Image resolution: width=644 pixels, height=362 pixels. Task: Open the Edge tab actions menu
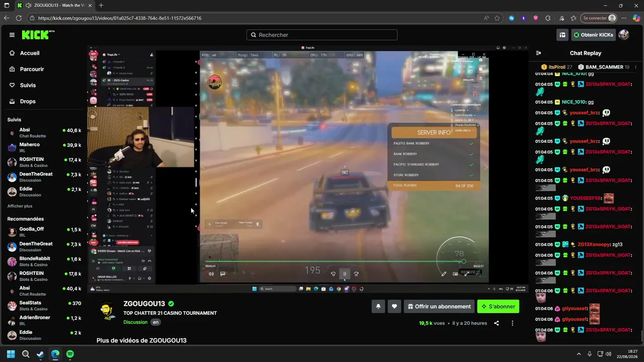tap(7, 6)
